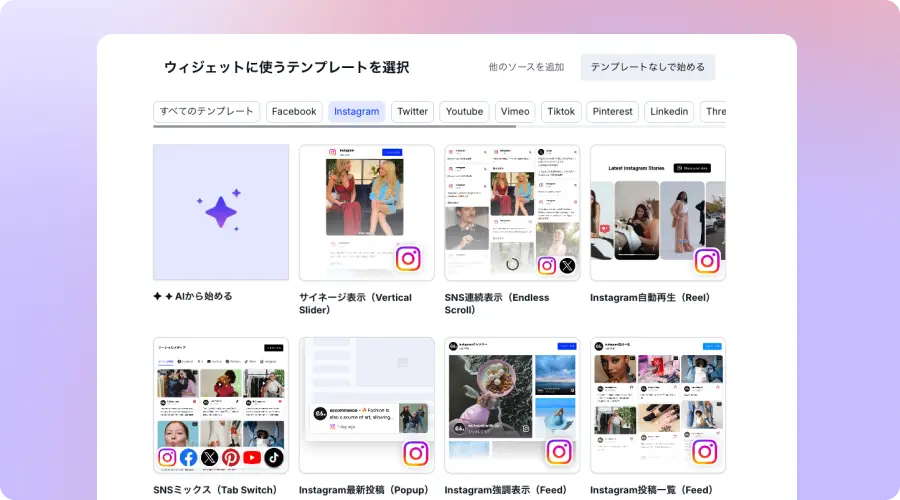Click YouTube icon in SNS Mix template
This screenshot has height=500, width=900.
tap(252, 458)
